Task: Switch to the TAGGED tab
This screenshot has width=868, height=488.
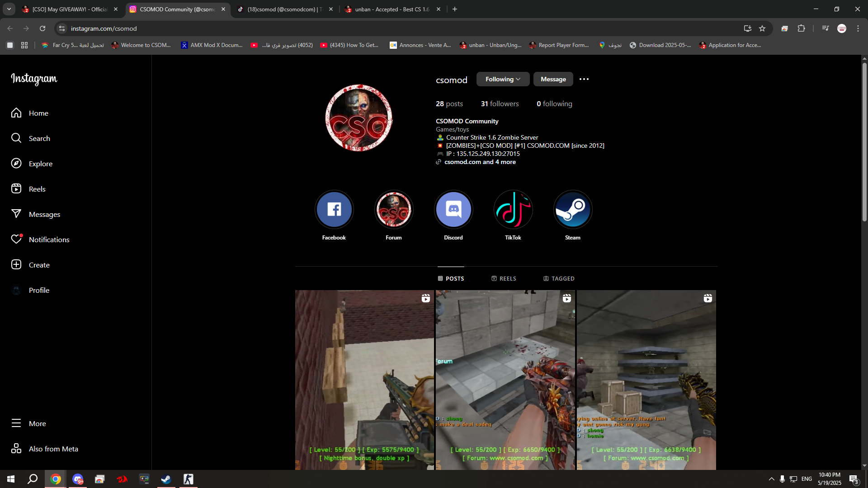Action: [559, 279]
